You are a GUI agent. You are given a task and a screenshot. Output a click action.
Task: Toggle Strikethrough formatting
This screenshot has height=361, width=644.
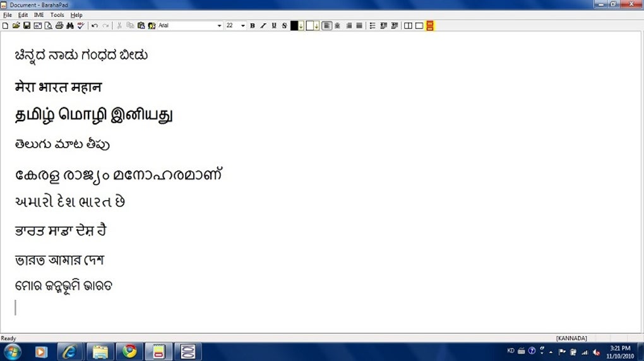tap(284, 25)
